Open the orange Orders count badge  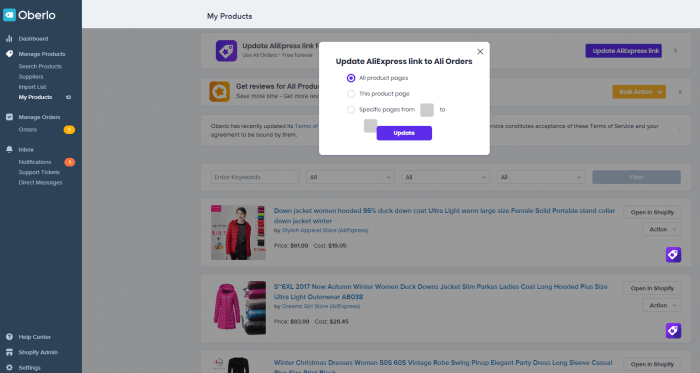[x=69, y=130]
